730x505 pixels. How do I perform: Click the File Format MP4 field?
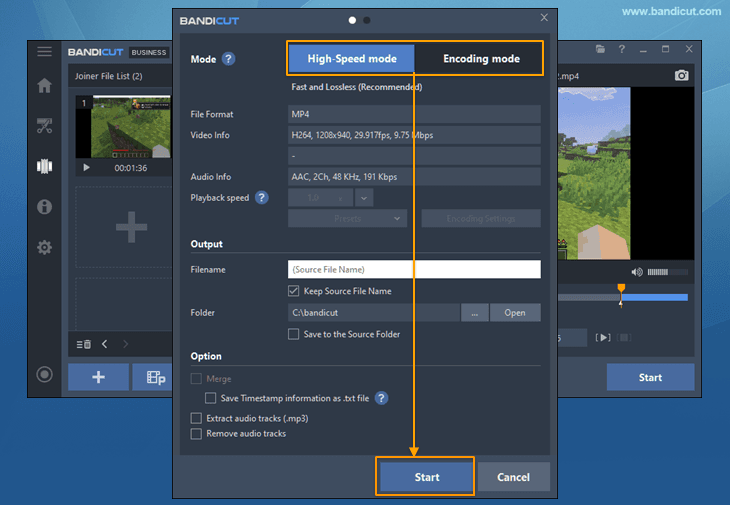click(414, 114)
